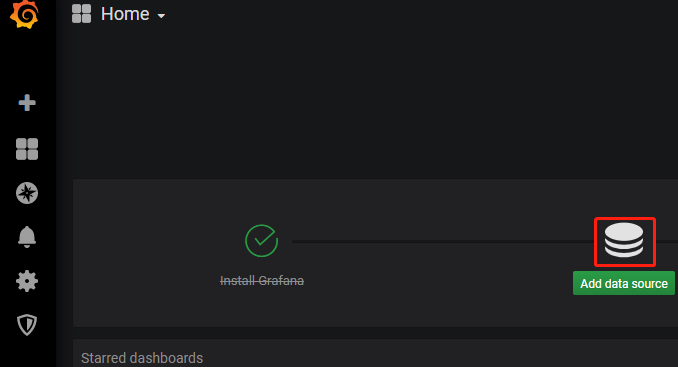The image size is (678, 367).
Task: Click the green Install Grafana checkmark
Action: coord(262,241)
